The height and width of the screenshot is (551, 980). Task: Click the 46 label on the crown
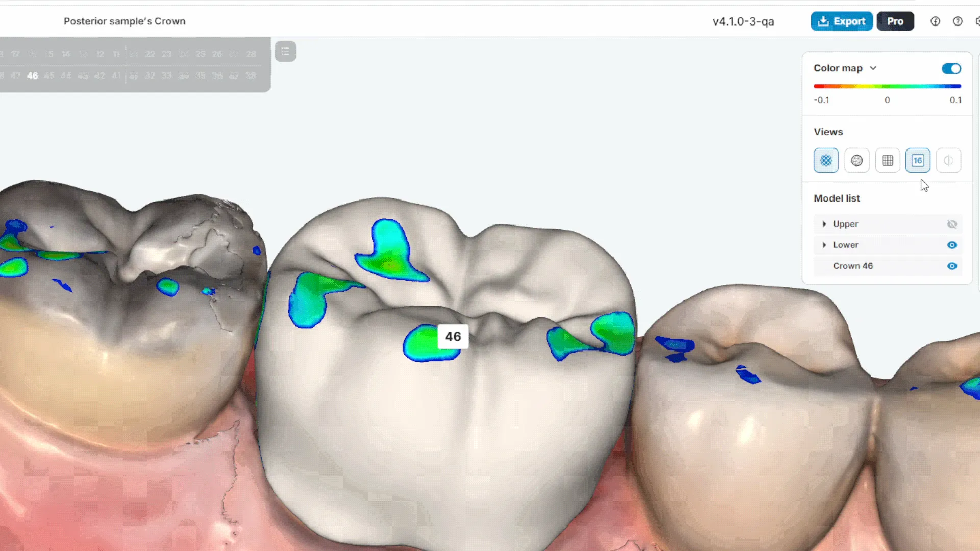453,337
